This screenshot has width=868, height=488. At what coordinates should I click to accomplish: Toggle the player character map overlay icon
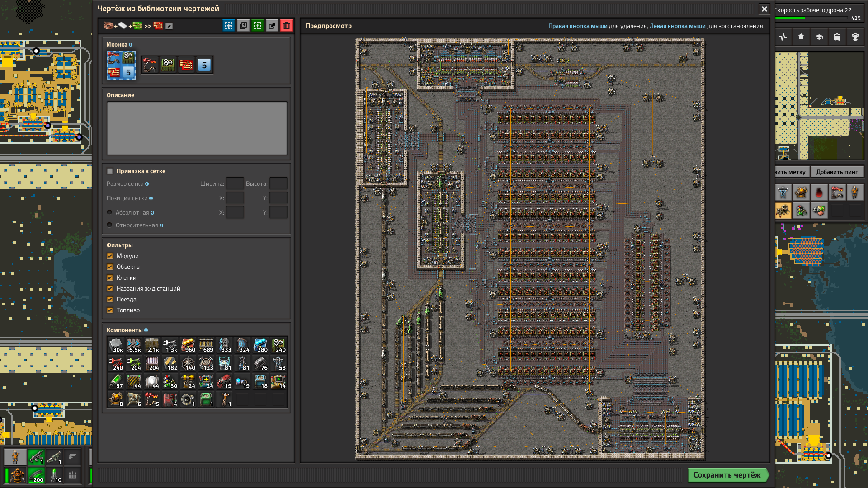point(855,192)
